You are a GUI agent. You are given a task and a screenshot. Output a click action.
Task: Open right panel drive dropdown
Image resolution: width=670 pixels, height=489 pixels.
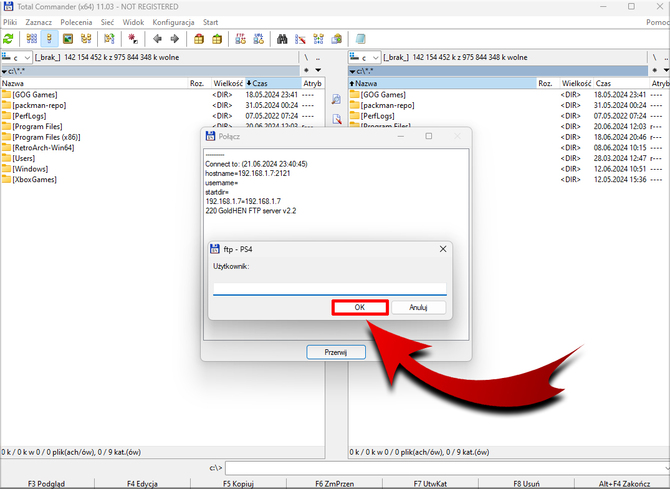click(x=365, y=57)
